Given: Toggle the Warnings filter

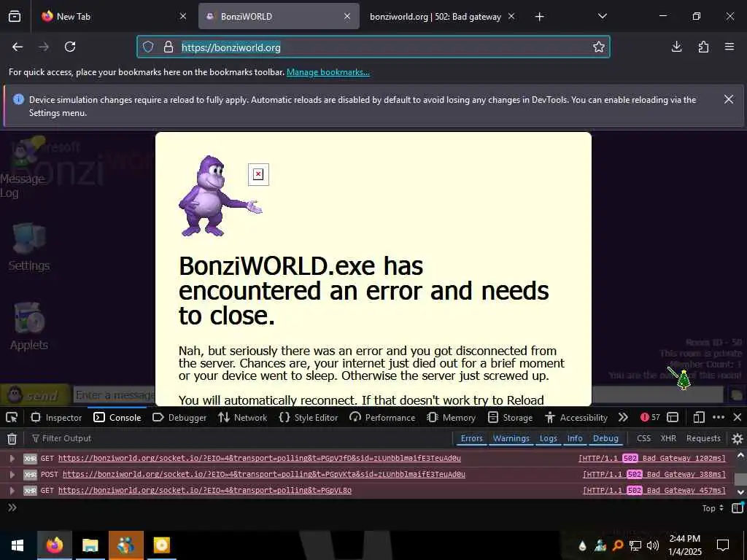Looking at the screenshot, I should point(511,438).
